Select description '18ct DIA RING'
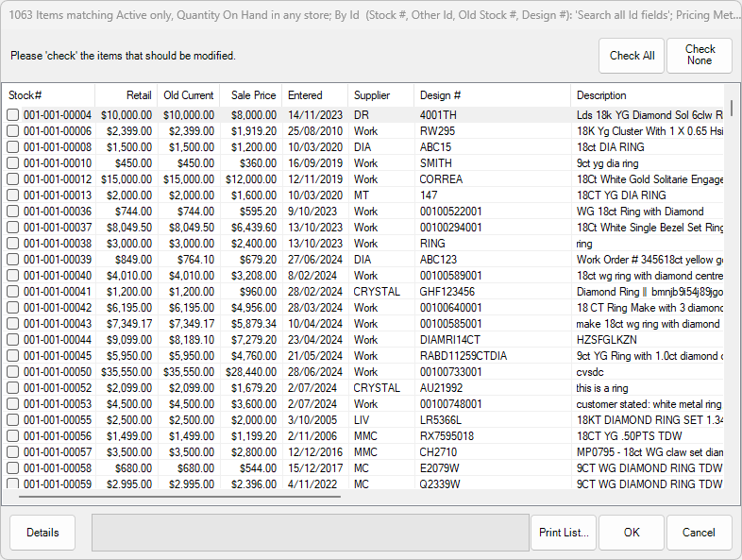Image resolution: width=742 pixels, height=560 pixels. click(611, 147)
